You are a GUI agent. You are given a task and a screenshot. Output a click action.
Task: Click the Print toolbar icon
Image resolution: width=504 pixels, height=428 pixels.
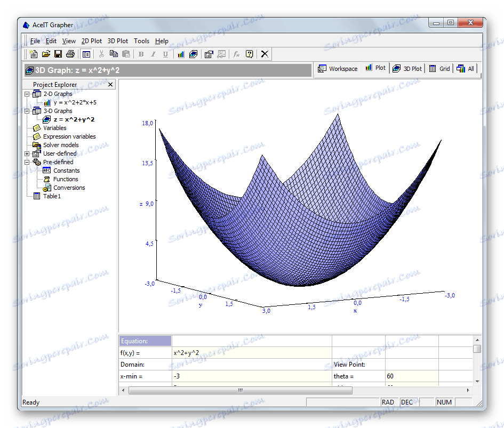point(70,54)
